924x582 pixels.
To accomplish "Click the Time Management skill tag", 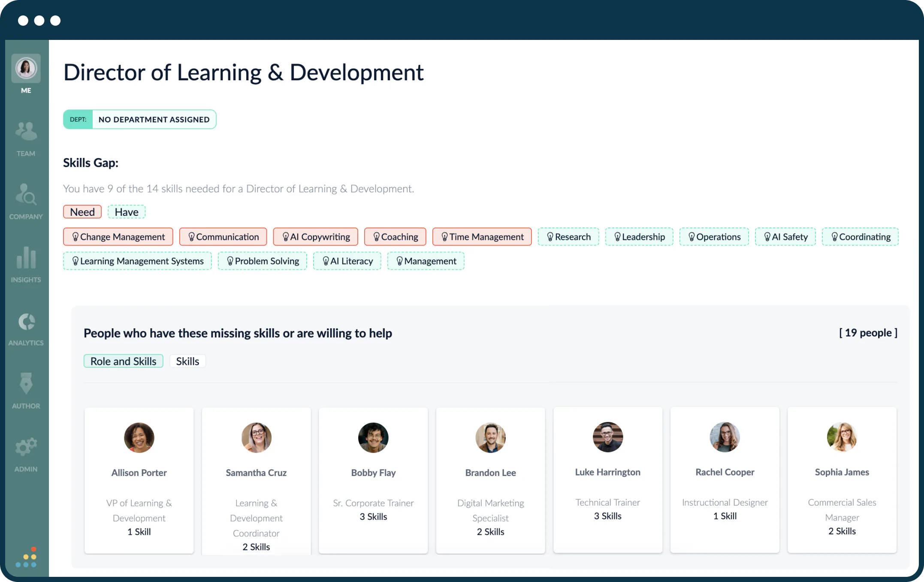I will [482, 237].
